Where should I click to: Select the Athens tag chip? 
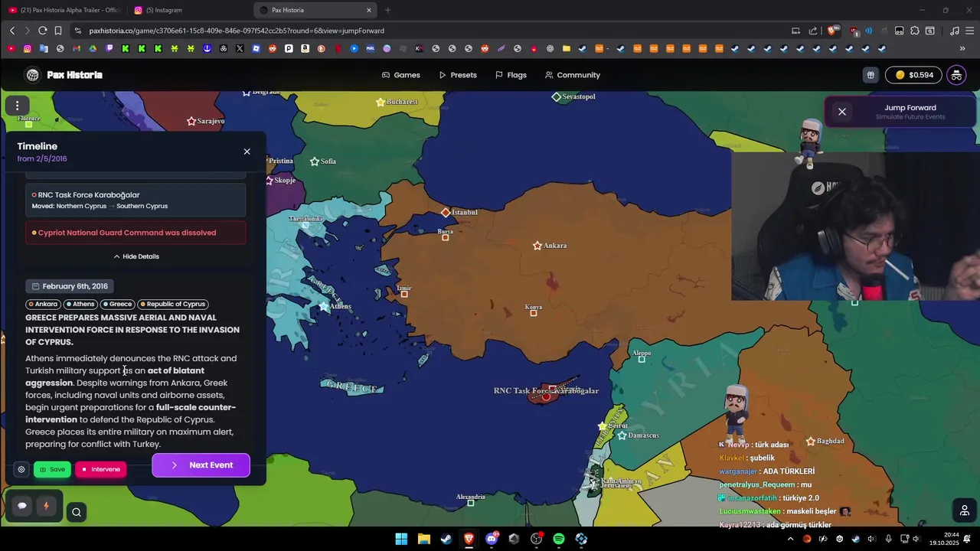tap(80, 304)
